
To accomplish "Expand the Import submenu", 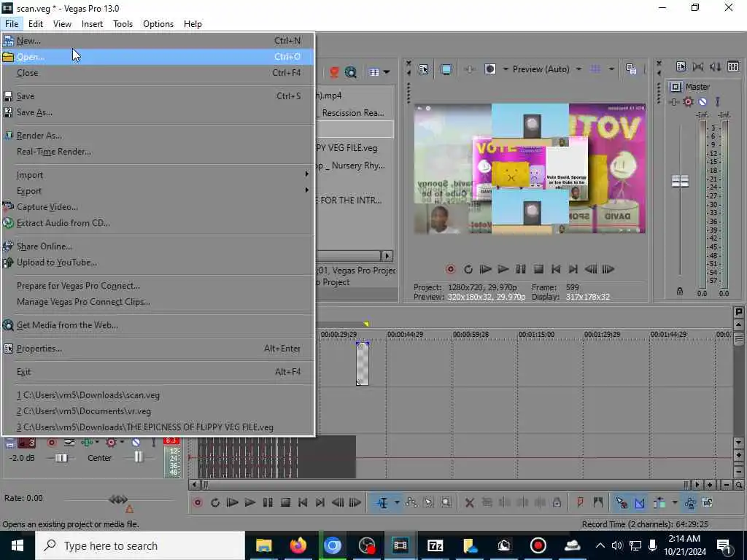I will click(x=158, y=175).
